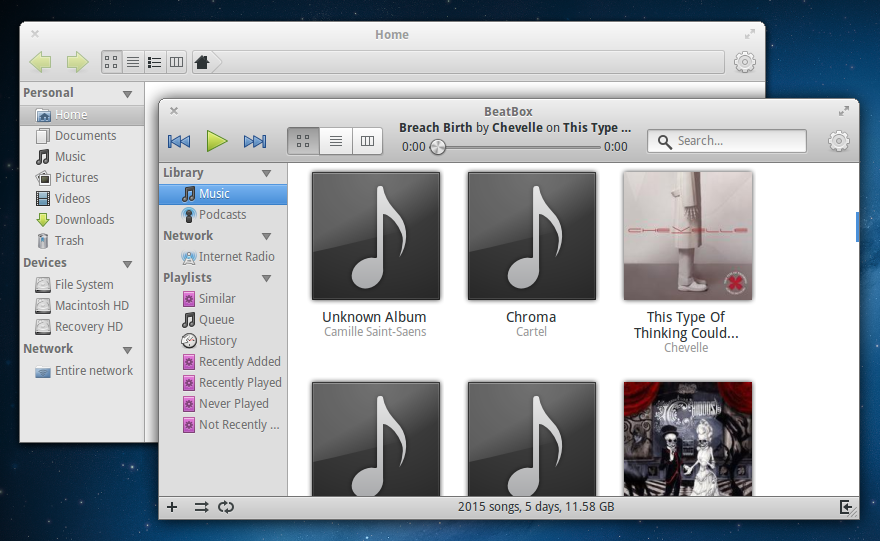Image resolution: width=880 pixels, height=541 pixels.
Task: Skip to the previous track
Action: 179,142
